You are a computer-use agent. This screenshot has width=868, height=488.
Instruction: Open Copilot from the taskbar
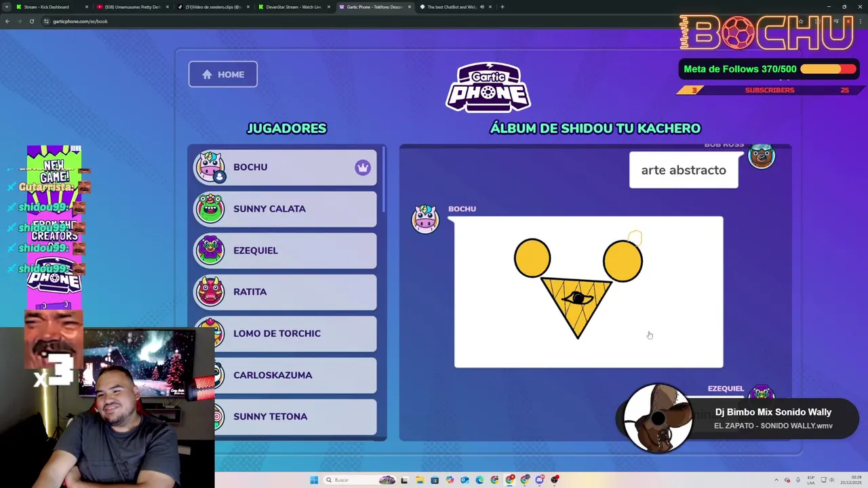pos(450,480)
